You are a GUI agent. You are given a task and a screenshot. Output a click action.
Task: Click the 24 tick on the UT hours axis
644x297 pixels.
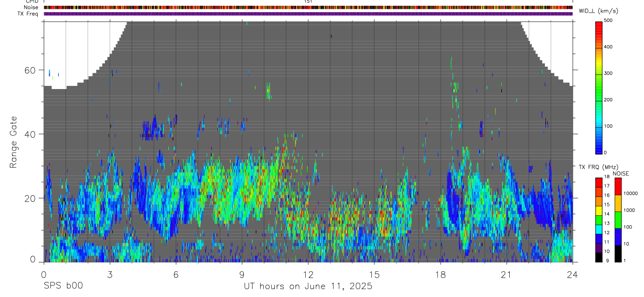pos(572,274)
